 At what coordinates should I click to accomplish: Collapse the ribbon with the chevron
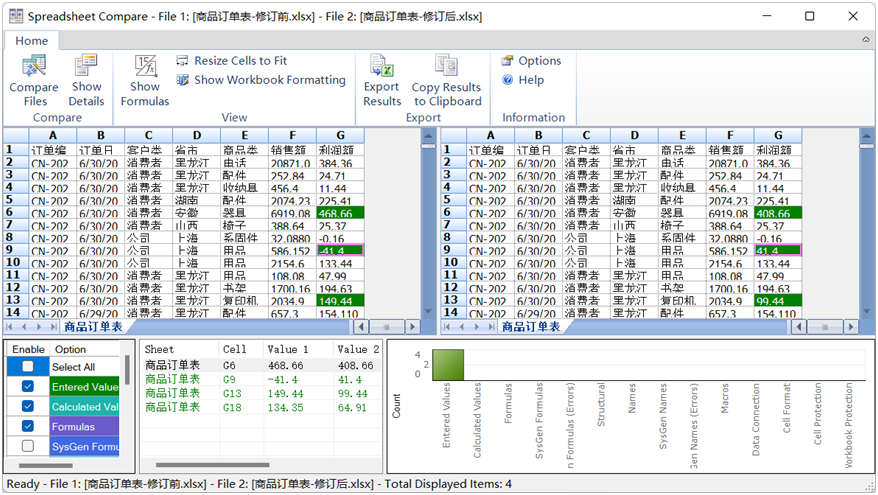(866, 40)
